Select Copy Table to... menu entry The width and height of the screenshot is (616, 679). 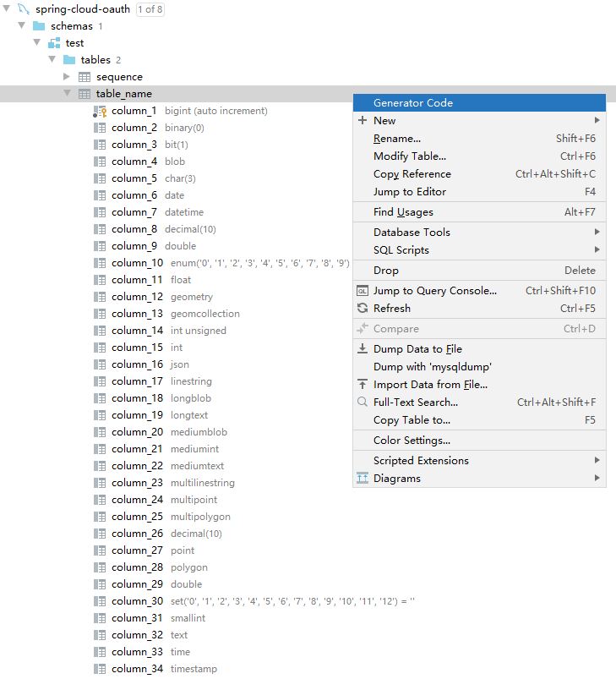tap(479, 420)
